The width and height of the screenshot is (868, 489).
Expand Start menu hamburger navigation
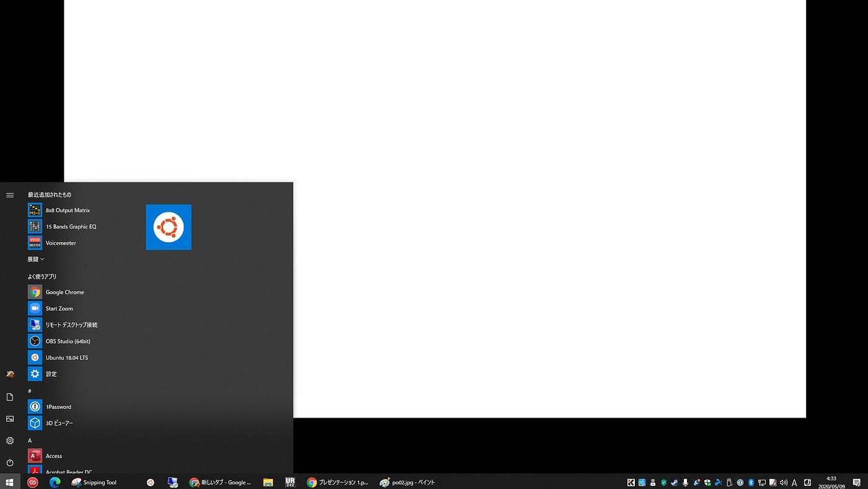[x=10, y=195]
